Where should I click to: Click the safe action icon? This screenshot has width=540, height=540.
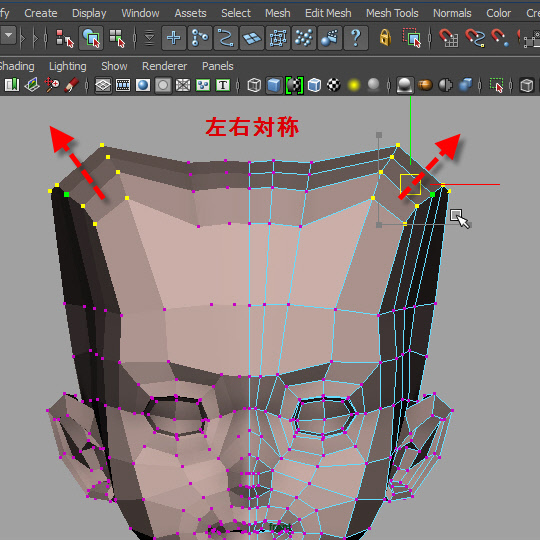(x=203, y=85)
